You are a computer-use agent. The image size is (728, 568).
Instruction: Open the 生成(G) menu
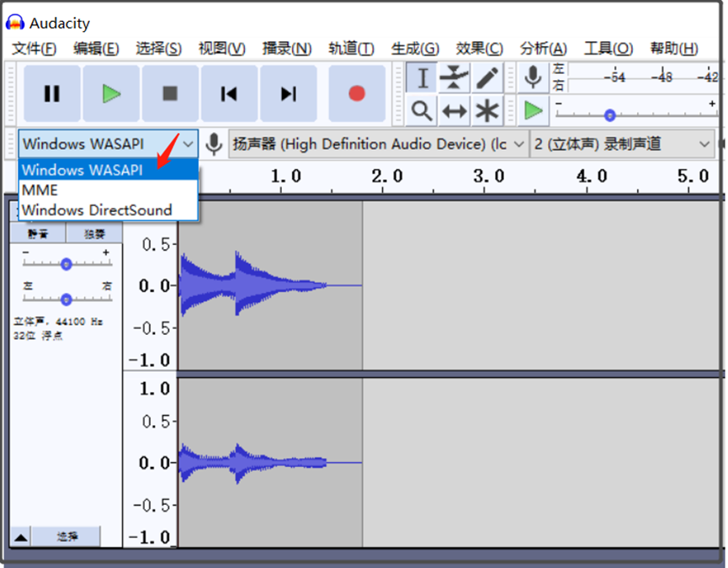[415, 48]
